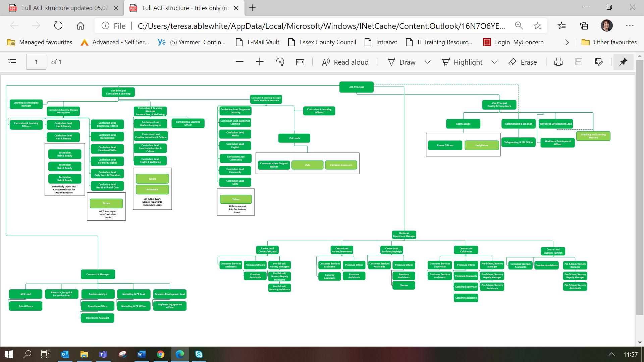The width and height of the screenshot is (644, 362).
Task: Print the PDF document
Action: 558,62
